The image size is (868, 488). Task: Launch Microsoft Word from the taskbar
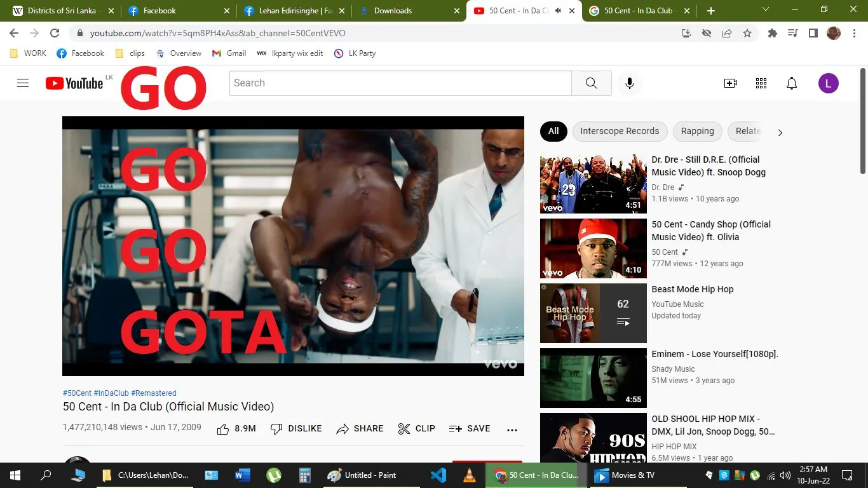243,475
